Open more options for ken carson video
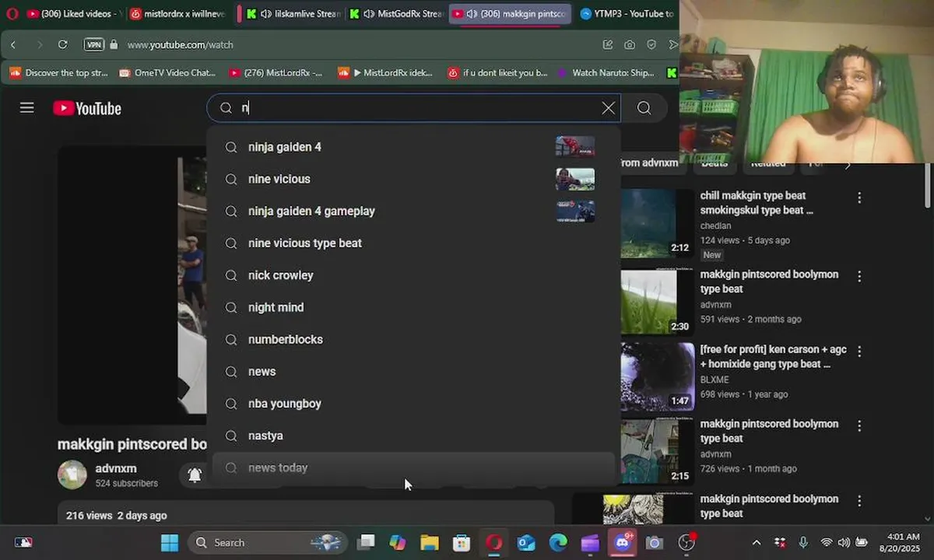The height and width of the screenshot is (560, 934). 859,352
